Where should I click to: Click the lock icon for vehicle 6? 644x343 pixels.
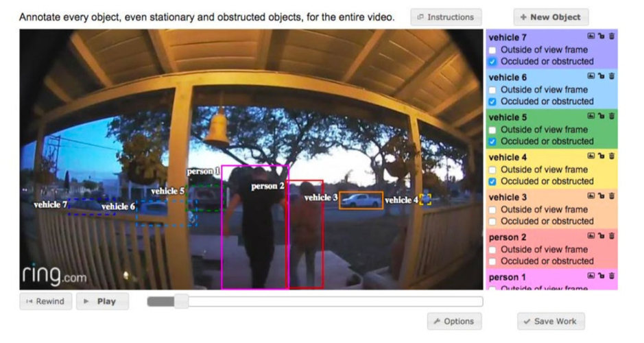601,76
